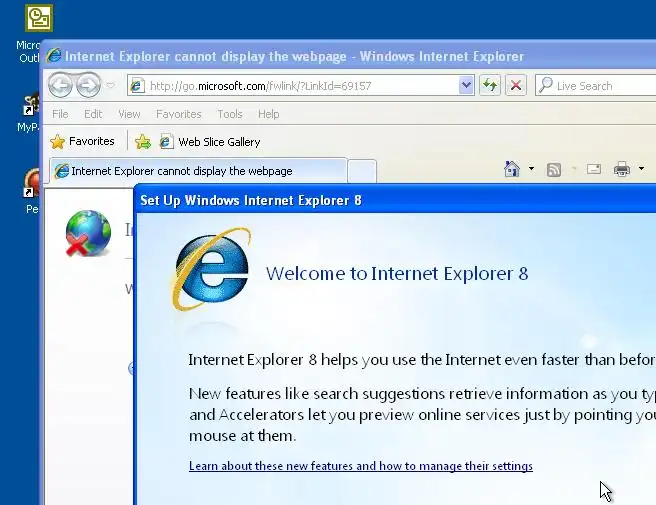Open the Tools menu
The image size is (656, 505).
[230, 114]
